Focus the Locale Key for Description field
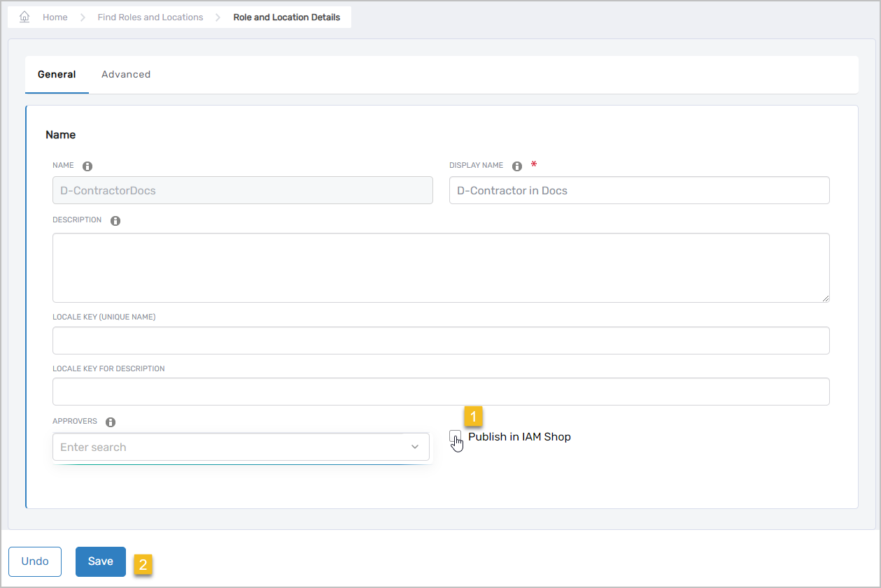Viewport: 881px width, 588px height. click(441, 392)
